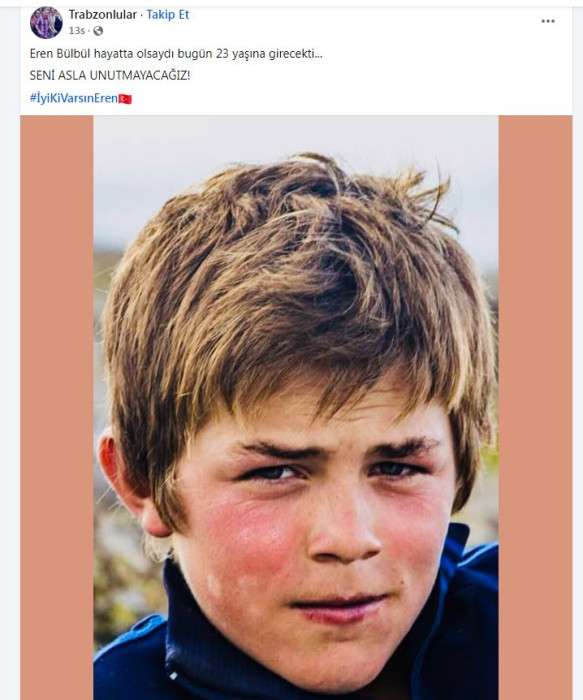This screenshot has height=700, width=583.
Task: Click the Trabzonlular page name
Action: [102, 15]
